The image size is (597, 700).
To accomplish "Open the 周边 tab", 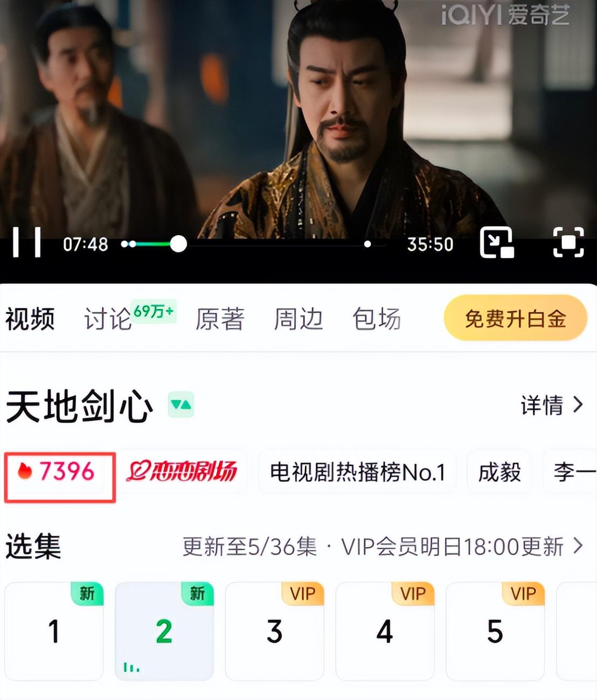I will (298, 319).
